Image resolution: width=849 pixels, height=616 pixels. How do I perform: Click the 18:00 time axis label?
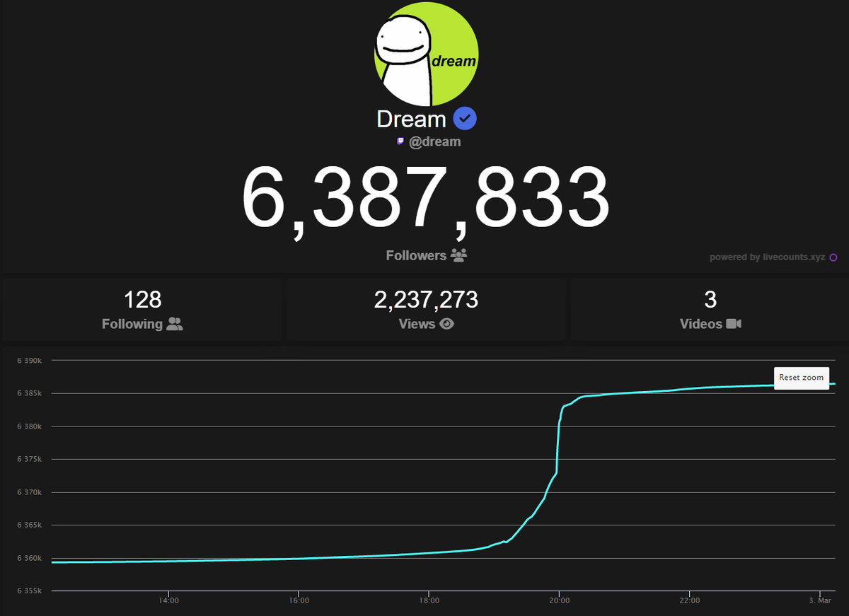[429, 601]
